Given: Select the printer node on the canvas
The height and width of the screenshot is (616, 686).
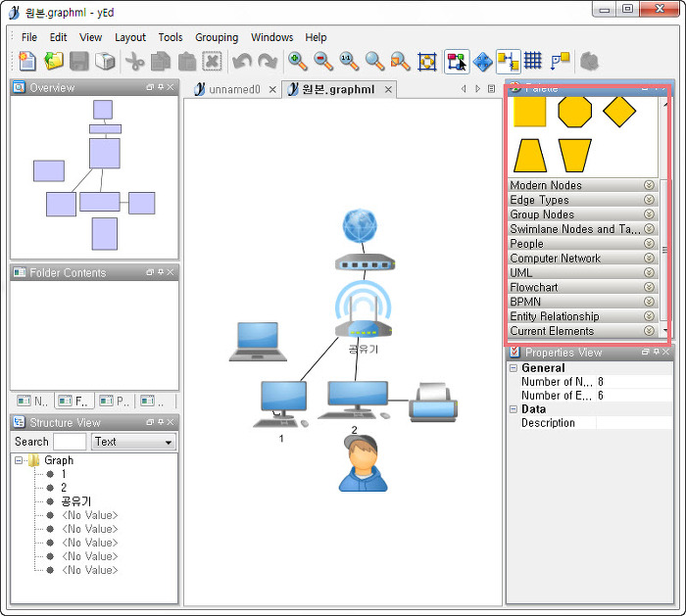Looking at the screenshot, I should 432,400.
